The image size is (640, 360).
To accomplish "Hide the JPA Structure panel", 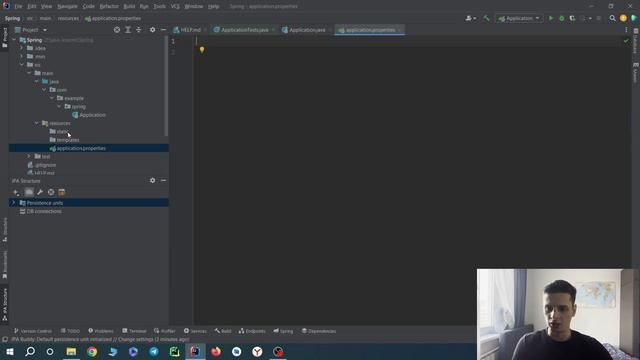I will [x=163, y=180].
